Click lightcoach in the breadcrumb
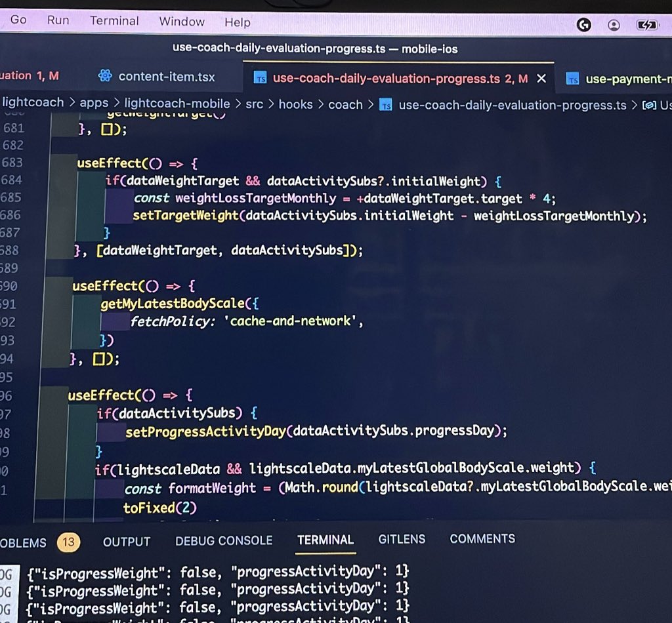Screen dimensions: 672x623 tap(33, 102)
